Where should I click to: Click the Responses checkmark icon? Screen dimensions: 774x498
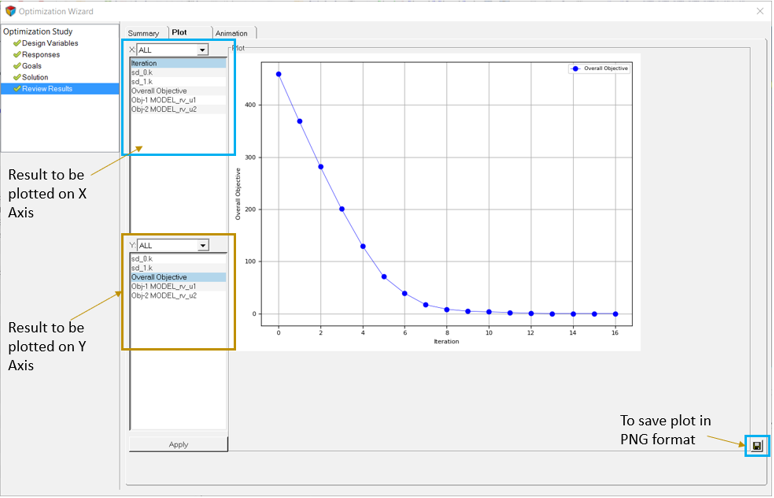[17, 54]
